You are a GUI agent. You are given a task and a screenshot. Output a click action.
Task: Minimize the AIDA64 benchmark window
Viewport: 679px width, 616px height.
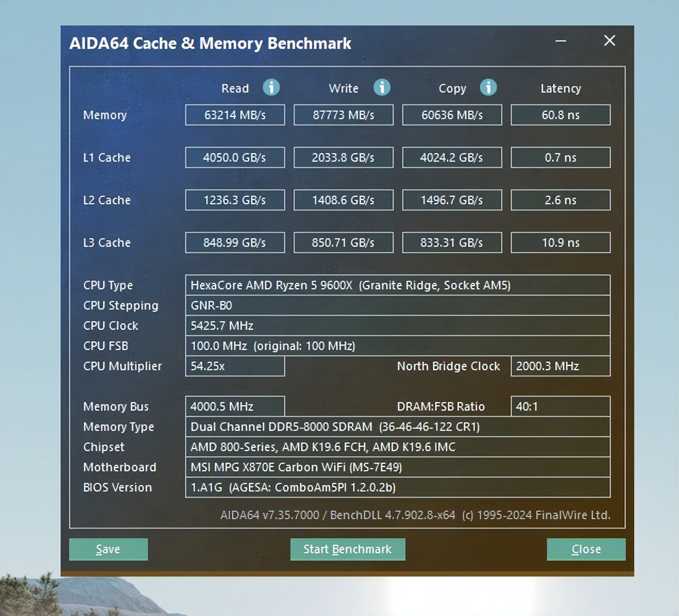(561, 41)
